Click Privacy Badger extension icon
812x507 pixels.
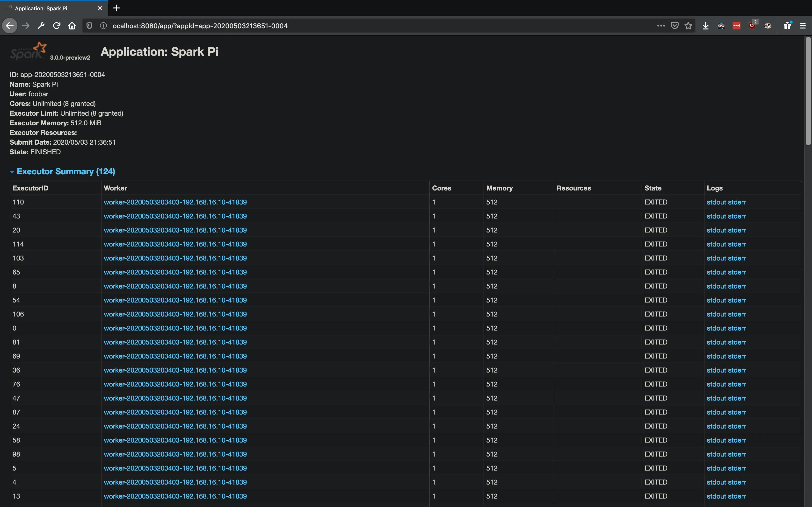click(767, 26)
